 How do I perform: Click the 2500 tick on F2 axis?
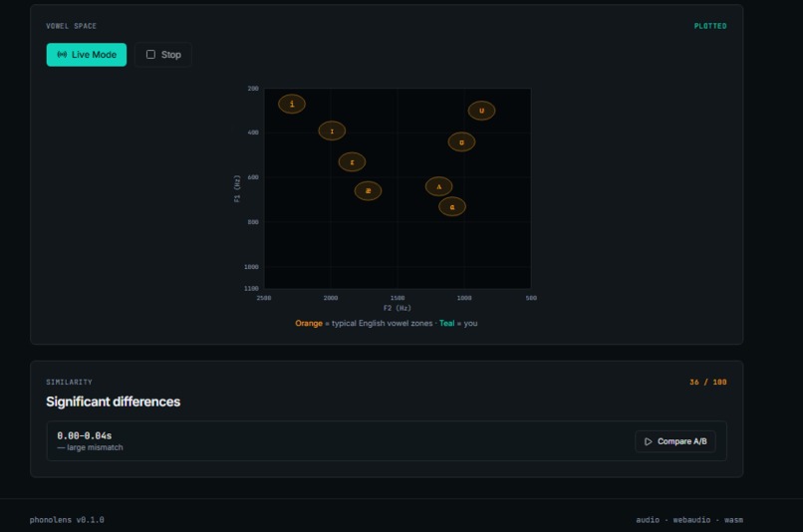click(264, 298)
